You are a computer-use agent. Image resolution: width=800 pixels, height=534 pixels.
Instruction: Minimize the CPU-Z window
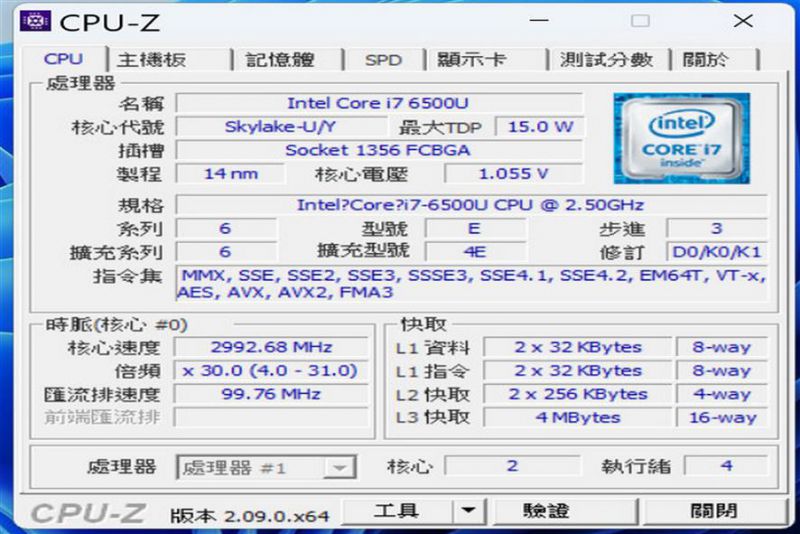coord(539,21)
